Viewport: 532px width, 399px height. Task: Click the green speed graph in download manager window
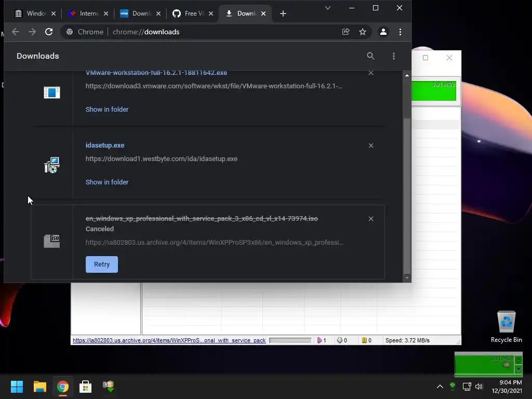(434, 91)
